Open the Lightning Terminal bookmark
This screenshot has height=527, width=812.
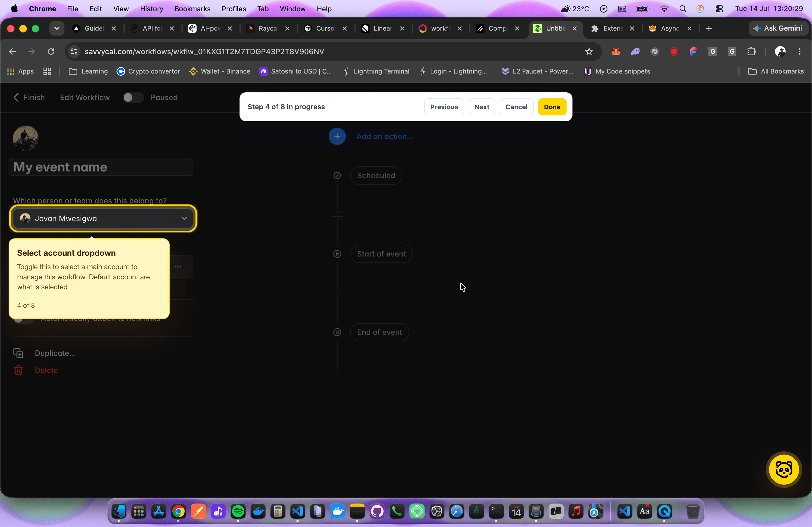(x=376, y=71)
